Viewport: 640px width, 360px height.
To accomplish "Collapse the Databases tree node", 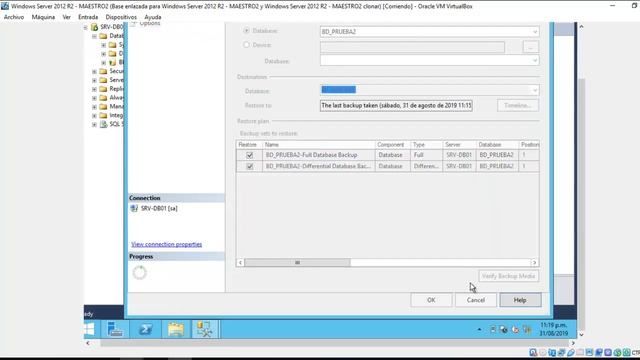I will coord(94,36).
